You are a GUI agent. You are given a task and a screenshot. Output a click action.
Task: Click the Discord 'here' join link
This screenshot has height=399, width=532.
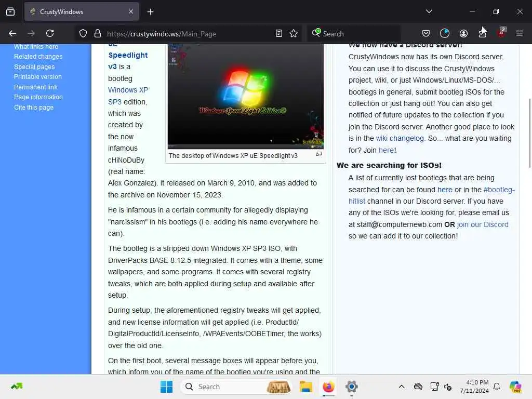pos(386,150)
